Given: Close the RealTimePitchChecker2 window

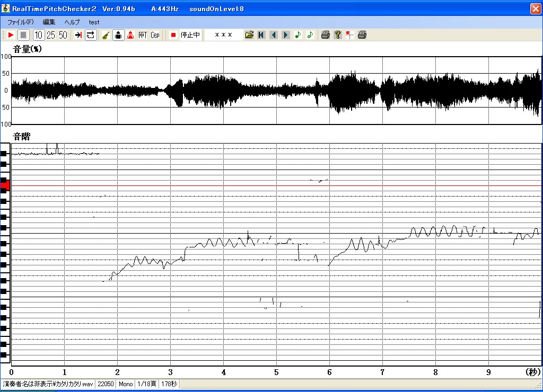Looking at the screenshot, I should (x=536, y=8).
